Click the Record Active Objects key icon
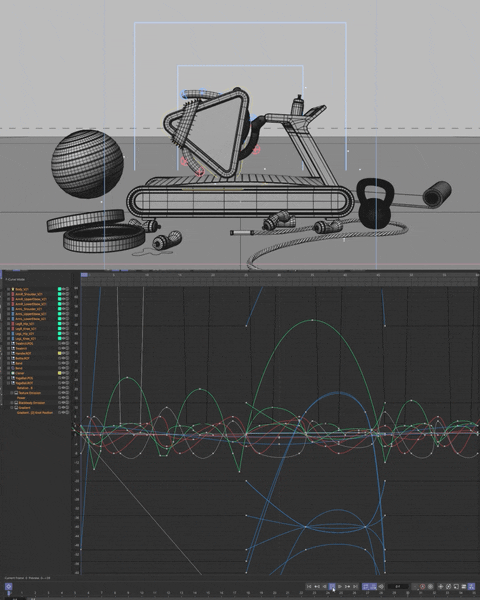The image size is (480, 600). click(x=415, y=586)
